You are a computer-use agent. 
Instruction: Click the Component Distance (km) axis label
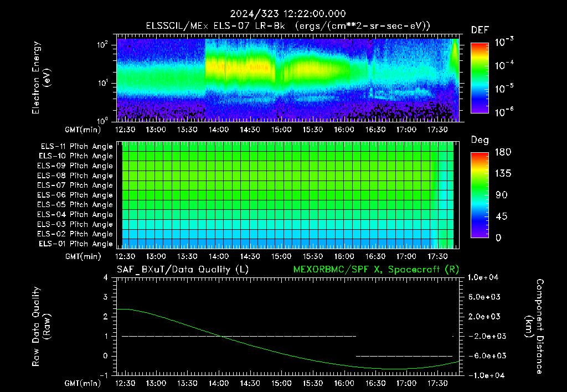[534, 327]
